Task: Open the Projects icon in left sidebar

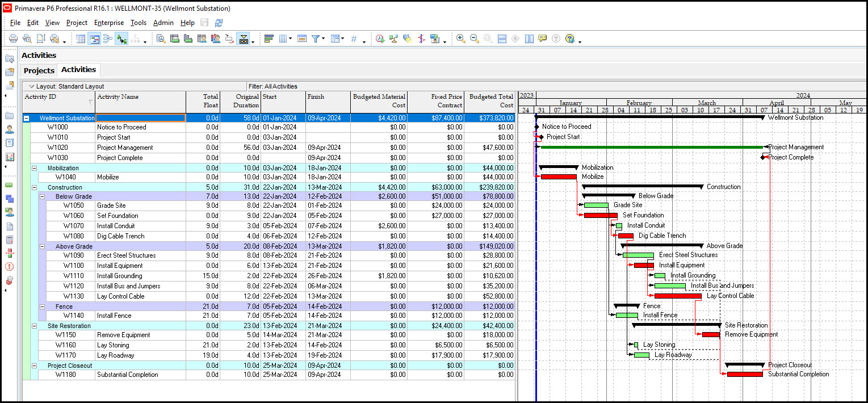Action: [x=9, y=115]
